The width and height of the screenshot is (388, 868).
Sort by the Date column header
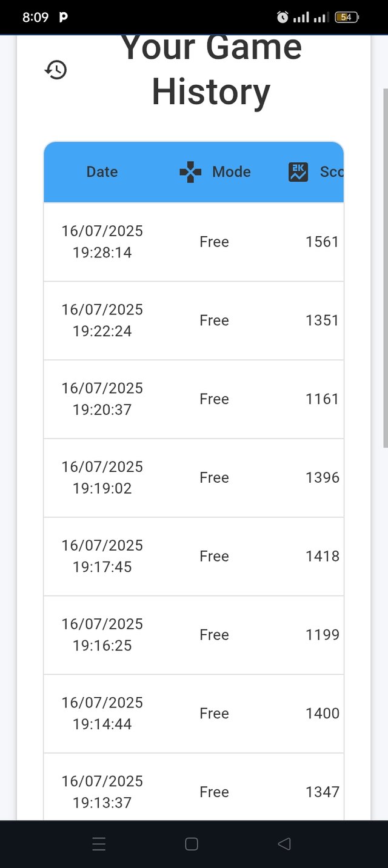pyautogui.click(x=102, y=172)
